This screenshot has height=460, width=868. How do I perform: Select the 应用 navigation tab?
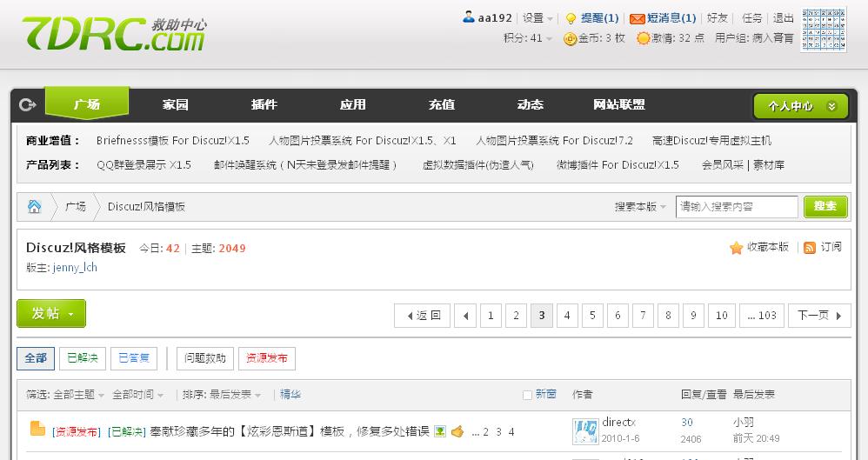coord(352,104)
